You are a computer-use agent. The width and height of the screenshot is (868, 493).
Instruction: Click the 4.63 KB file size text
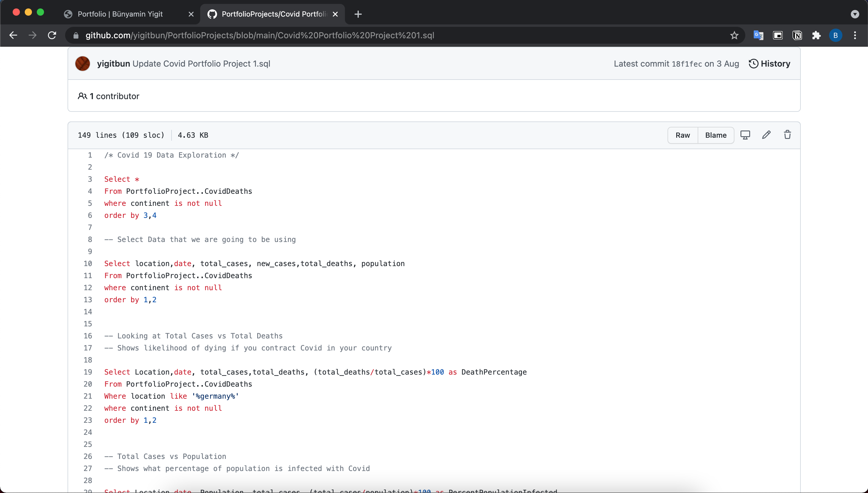[193, 135]
